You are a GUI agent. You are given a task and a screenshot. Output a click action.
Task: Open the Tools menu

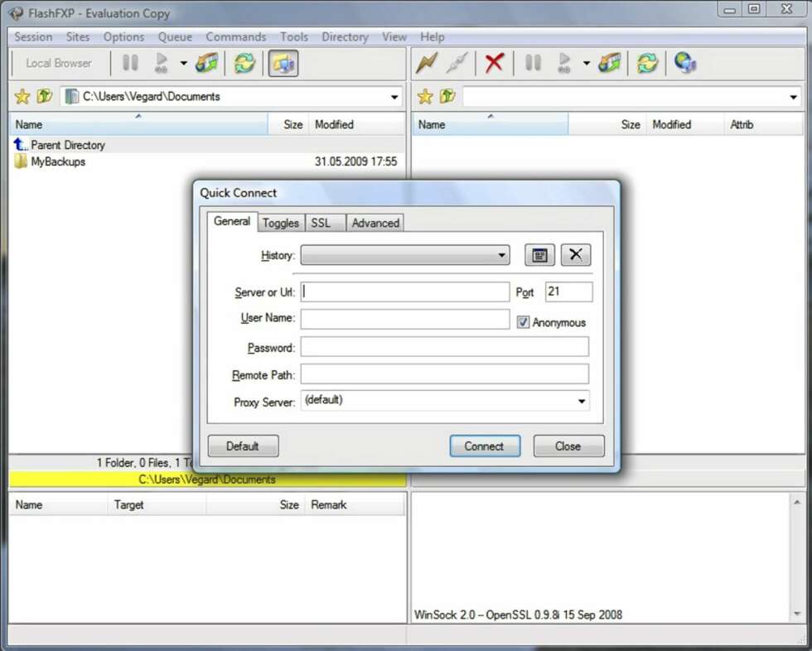coord(294,36)
